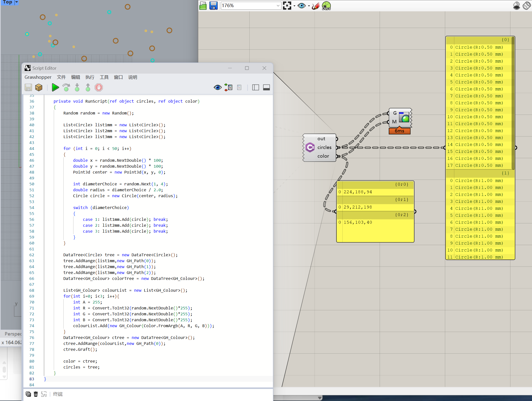
Task: Toggle the bottom panel layout button
Action: (266, 87)
